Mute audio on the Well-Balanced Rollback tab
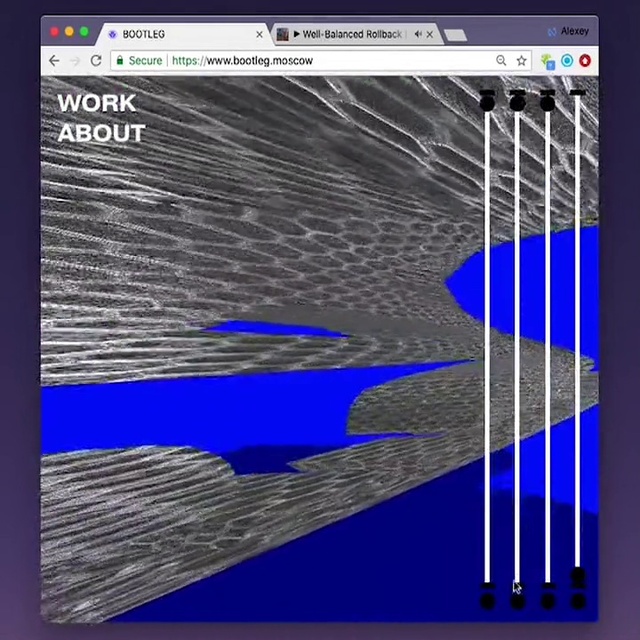 [x=418, y=34]
